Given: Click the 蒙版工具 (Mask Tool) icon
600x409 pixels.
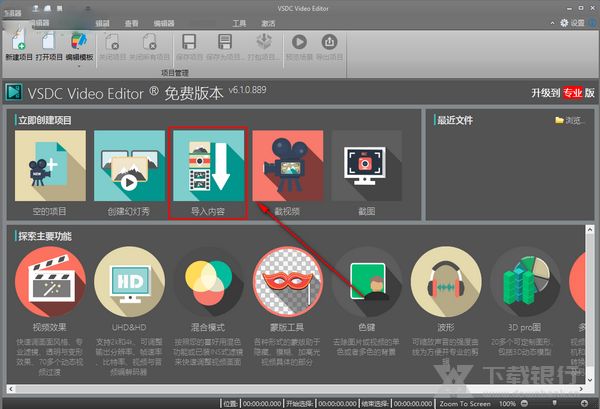Looking at the screenshot, I should (x=288, y=284).
